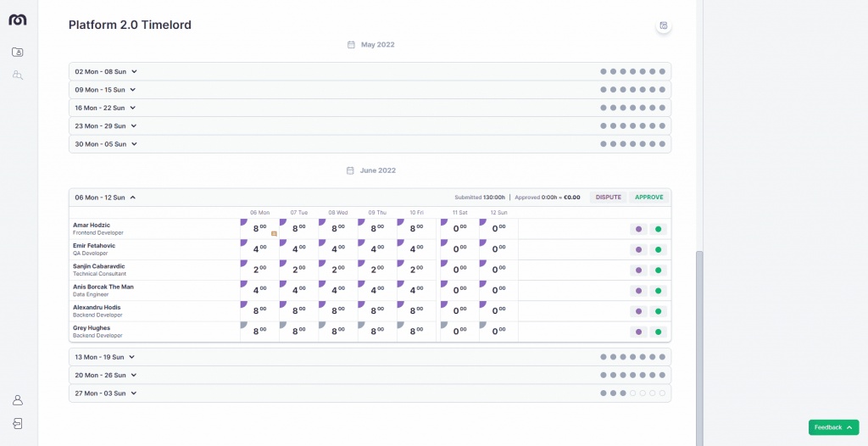This screenshot has width=868, height=446.
Task: Click the May 2022 calendar icon
Action: [x=351, y=44]
